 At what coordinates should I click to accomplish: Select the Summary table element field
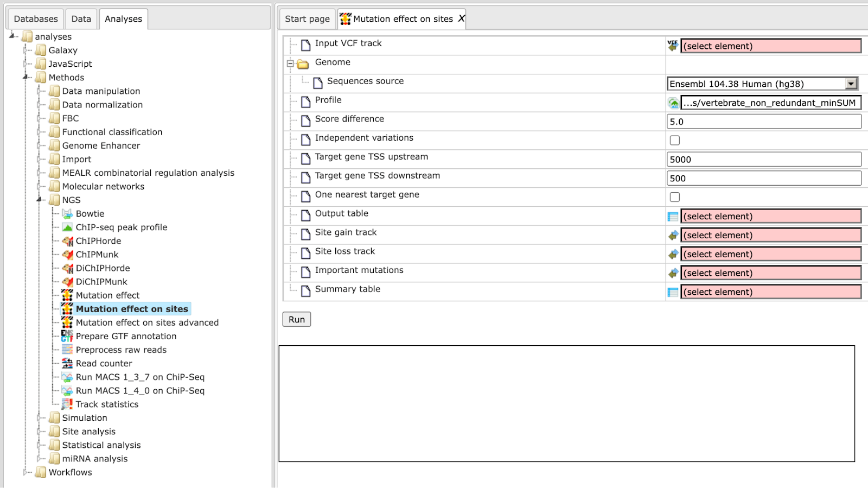pos(771,292)
